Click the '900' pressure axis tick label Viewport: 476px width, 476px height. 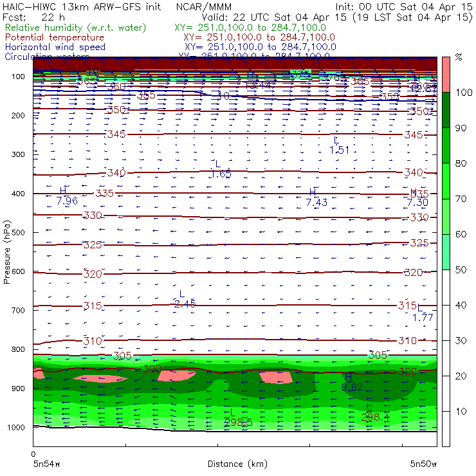[x=18, y=389]
